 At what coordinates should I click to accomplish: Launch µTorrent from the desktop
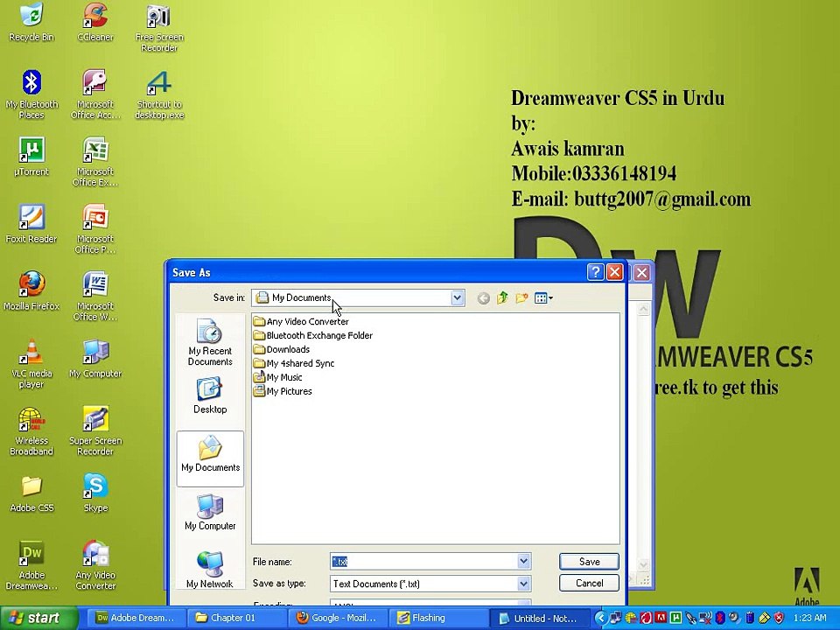click(31, 157)
